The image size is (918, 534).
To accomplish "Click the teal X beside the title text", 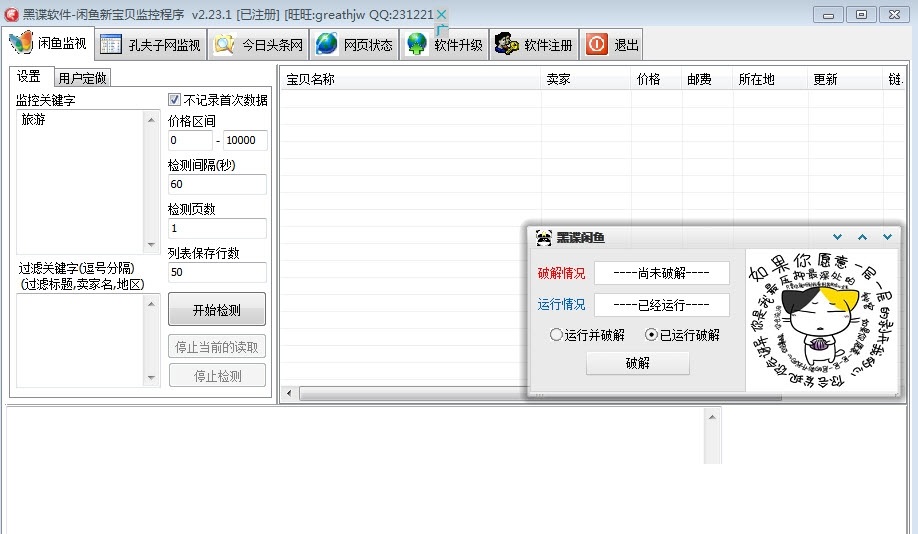I will pyautogui.click(x=442, y=14).
